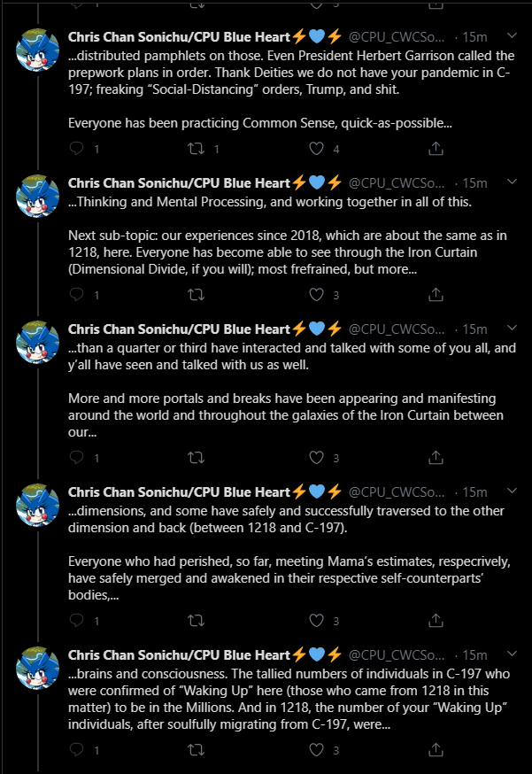Open the caret menu on the 'brains and consciousness' tweet
Viewport: 532px width, 774px height.
pyautogui.click(x=513, y=654)
